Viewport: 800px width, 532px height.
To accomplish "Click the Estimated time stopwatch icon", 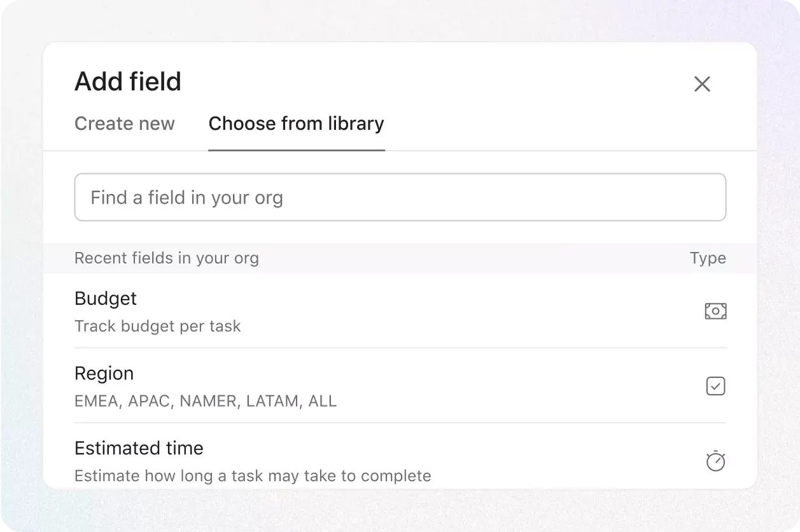I will click(715, 461).
